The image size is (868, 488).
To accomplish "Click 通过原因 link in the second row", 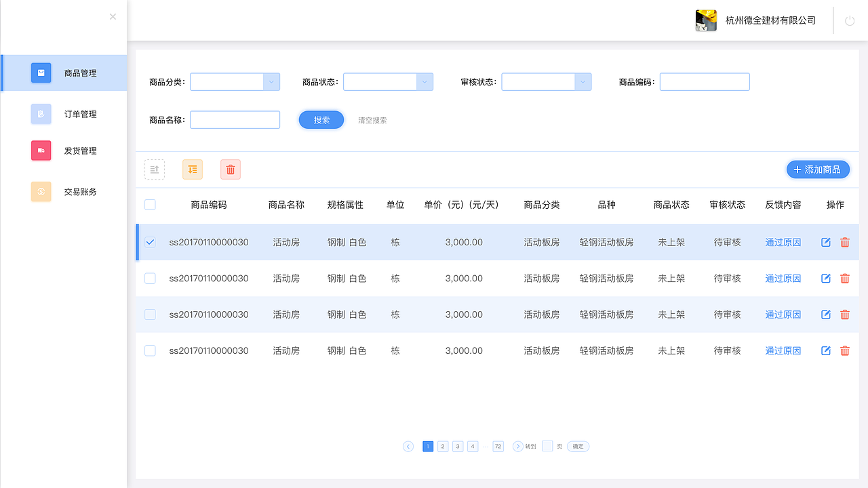I will (783, 279).
